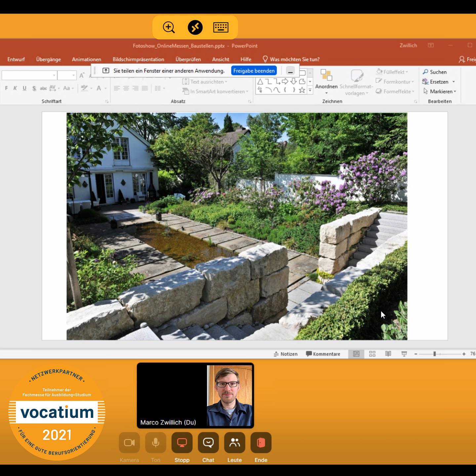Image resolution: width=476 pixels, height=476 pixels.
Task: Stop screen sharing with Stopp button
Action: click(182, 442)
